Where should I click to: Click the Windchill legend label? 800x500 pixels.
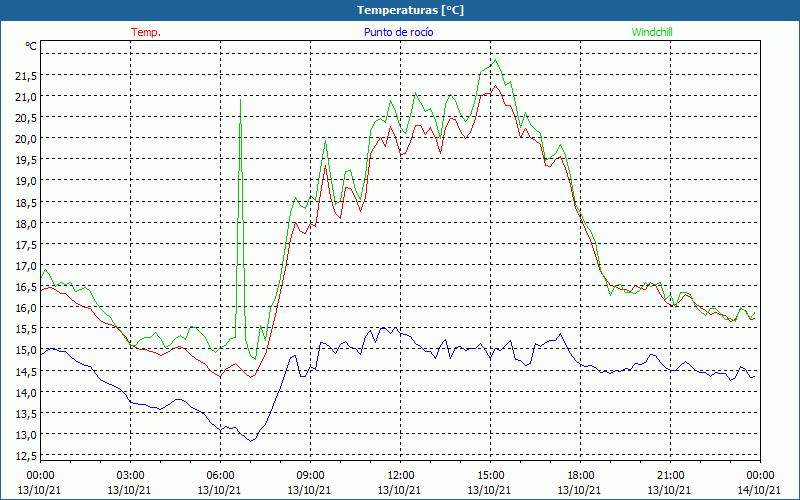tap(652, 32)
